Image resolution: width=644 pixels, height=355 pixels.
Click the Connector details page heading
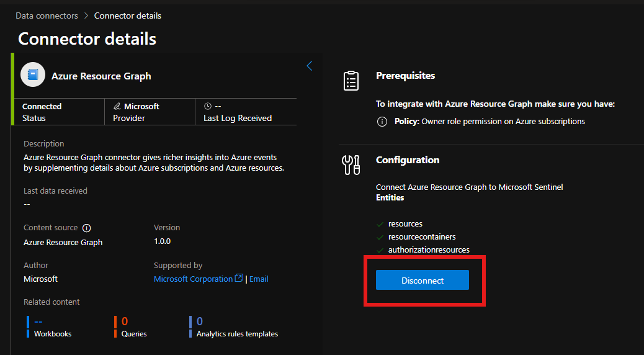click(x=87, y=39)
